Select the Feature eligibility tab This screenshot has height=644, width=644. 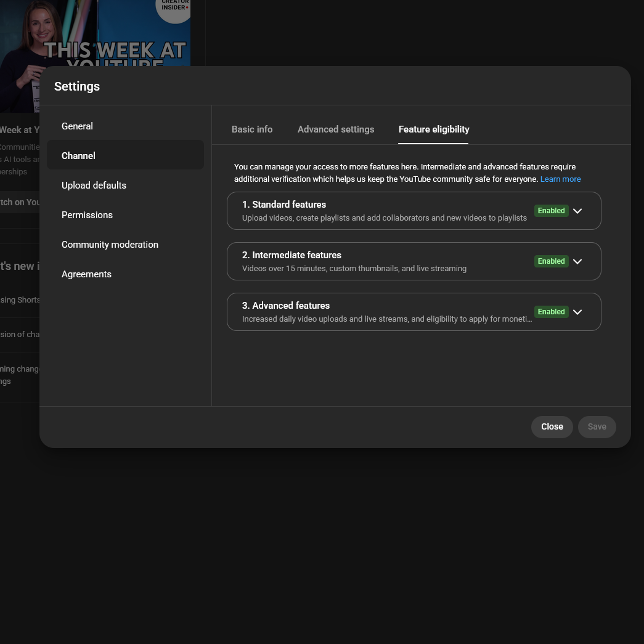pyautogui.click(x=434, y=129)
